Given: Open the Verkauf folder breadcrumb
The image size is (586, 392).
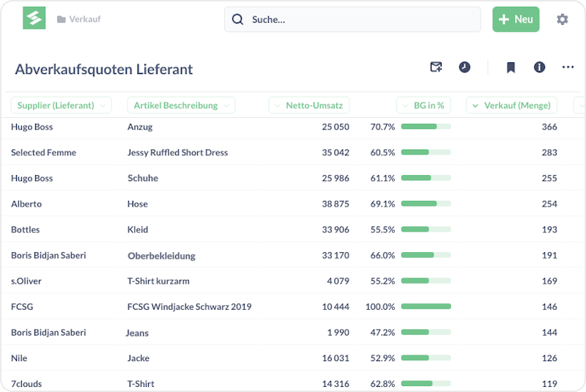Looking at the screenshot, I should pos(79,19).
